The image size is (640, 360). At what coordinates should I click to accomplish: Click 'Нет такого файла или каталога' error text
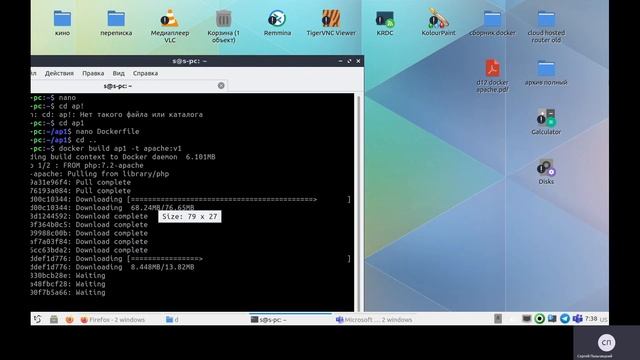(141, 115)
